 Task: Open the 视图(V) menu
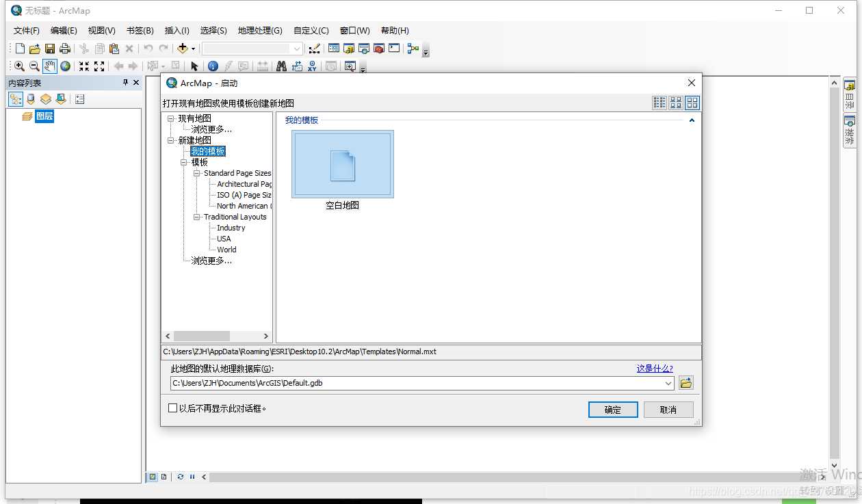click(x=101, y=31)
